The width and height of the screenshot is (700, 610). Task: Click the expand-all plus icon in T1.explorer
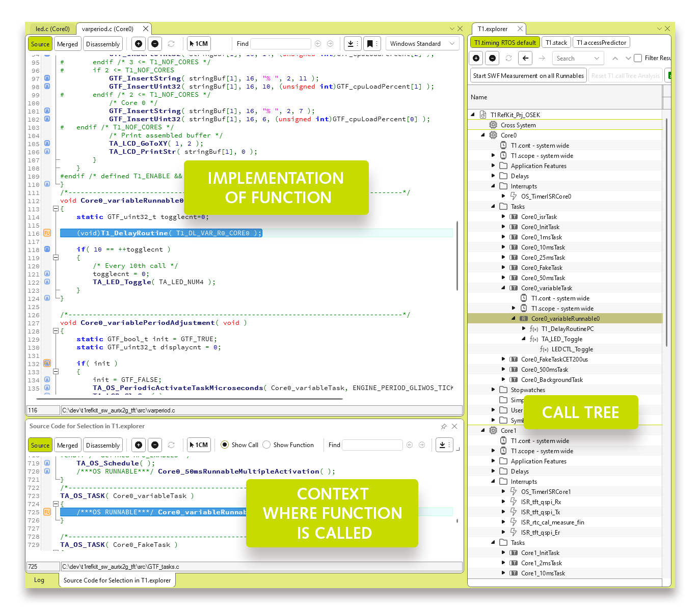click(x=476, y=58)
